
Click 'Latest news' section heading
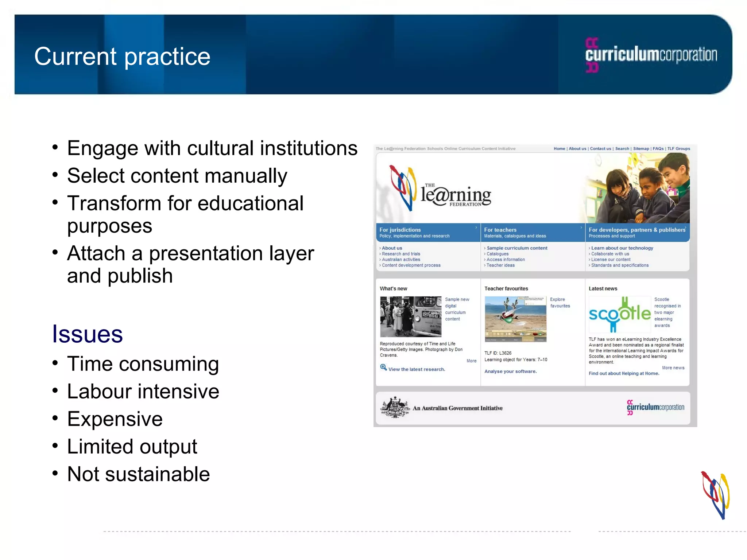click(603, 289)
